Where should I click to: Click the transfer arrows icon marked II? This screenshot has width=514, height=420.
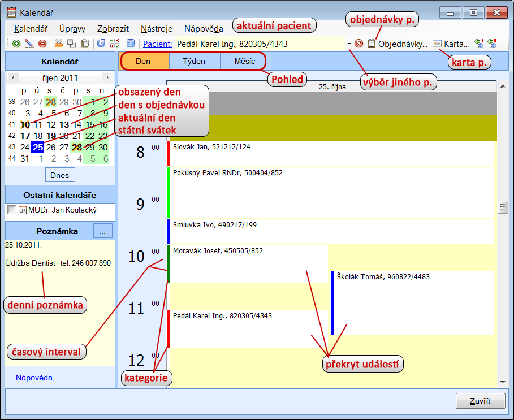492,44
